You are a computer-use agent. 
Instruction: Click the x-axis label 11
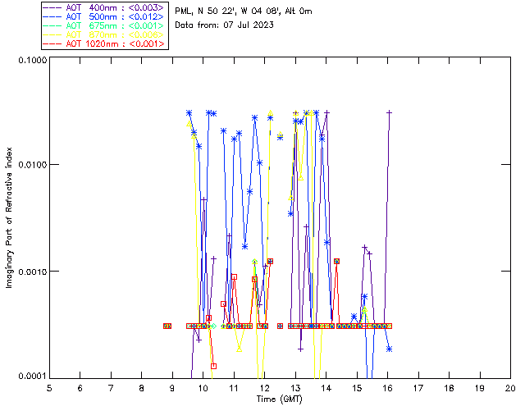pos(234,388)
